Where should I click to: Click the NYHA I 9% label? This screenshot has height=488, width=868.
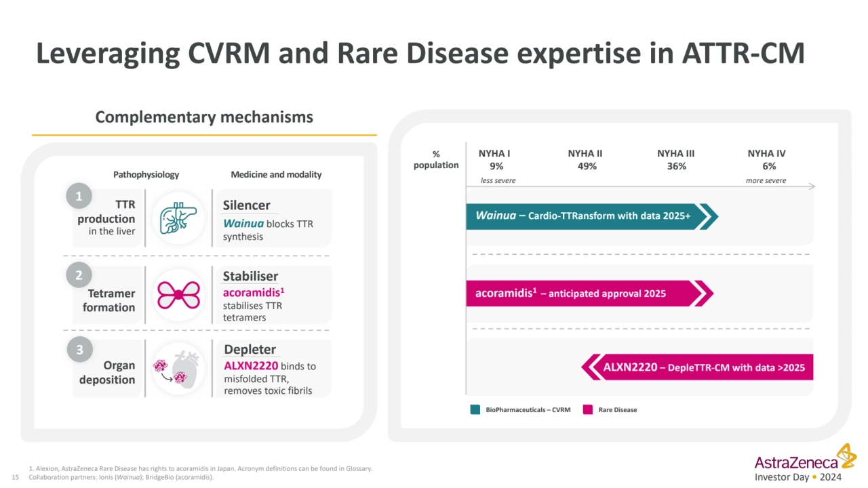(x=495, y=160)
